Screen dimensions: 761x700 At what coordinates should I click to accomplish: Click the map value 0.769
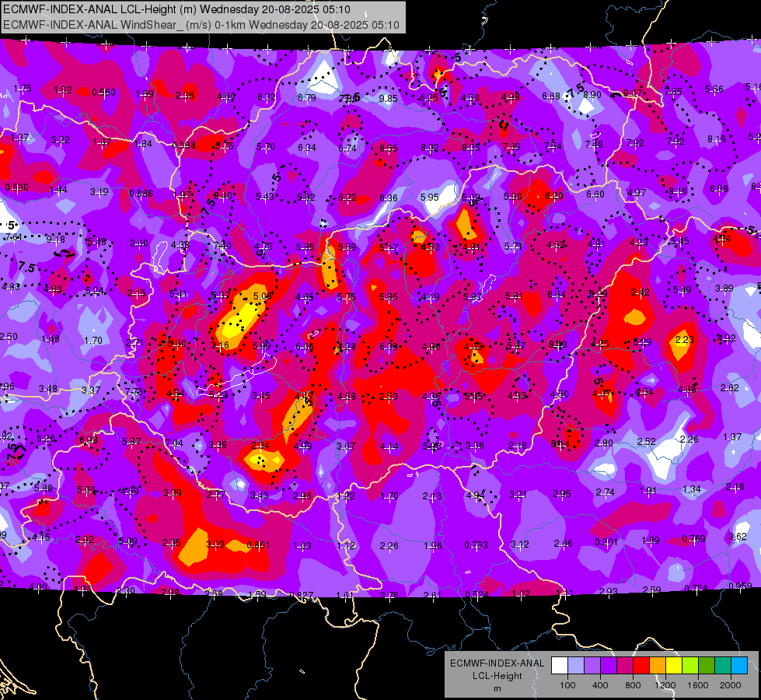(693, 539)
